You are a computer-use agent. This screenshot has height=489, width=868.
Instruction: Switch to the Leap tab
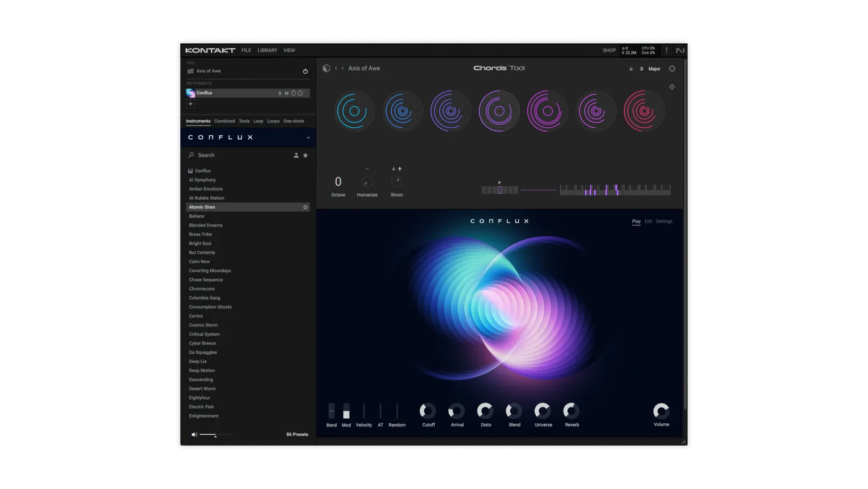point(258,121)
